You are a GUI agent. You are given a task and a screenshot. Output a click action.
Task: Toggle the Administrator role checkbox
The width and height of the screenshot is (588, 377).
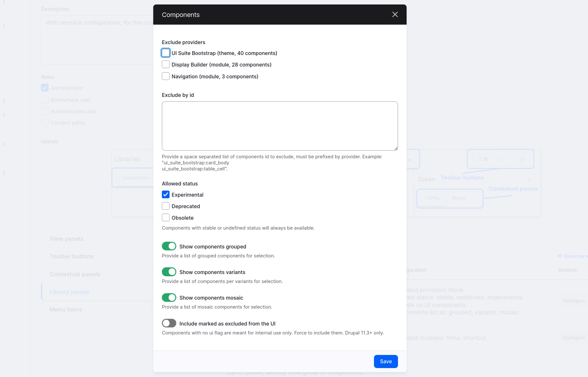point(45,88)
